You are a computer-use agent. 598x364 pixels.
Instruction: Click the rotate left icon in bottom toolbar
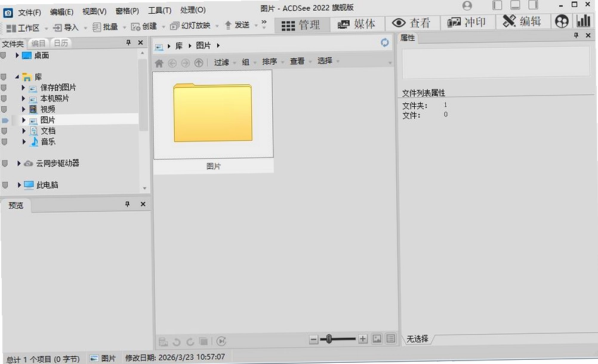[177, 341]
